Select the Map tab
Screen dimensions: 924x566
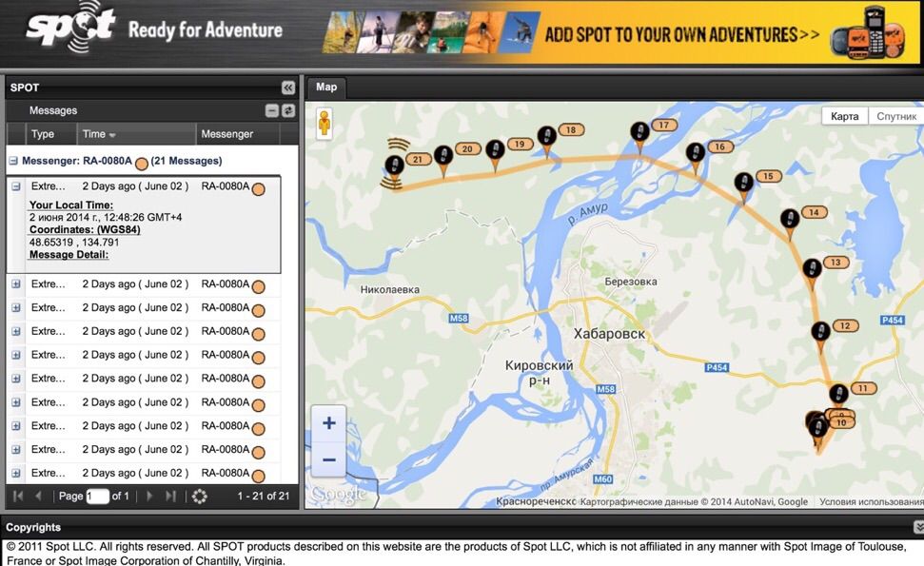click(x=326, y=88)
